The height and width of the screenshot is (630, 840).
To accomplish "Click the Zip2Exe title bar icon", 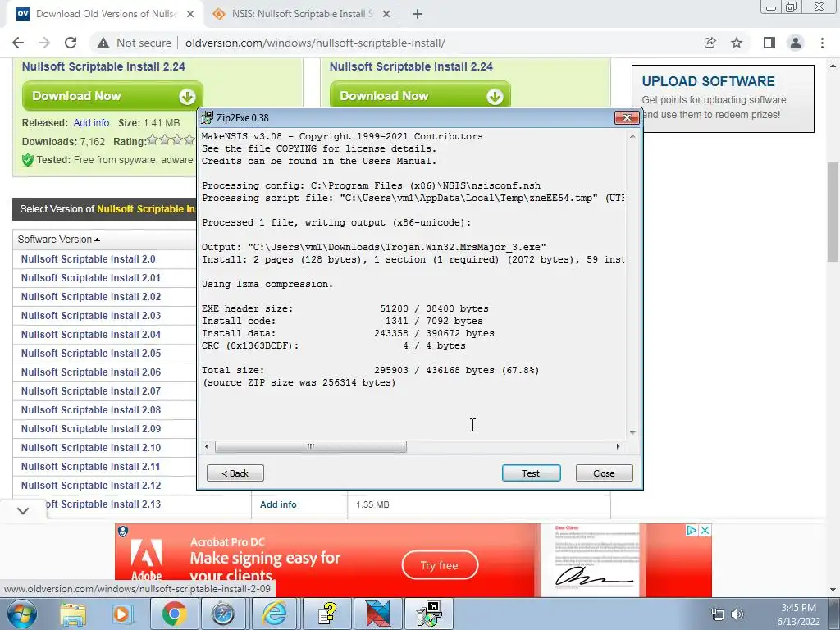I will click(x=208, y=117).
